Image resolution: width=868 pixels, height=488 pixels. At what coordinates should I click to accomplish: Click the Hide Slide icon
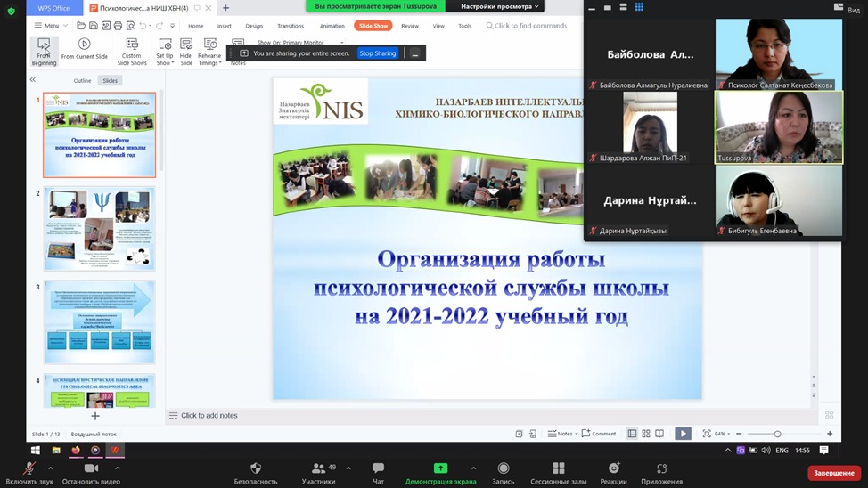(186, 45)
